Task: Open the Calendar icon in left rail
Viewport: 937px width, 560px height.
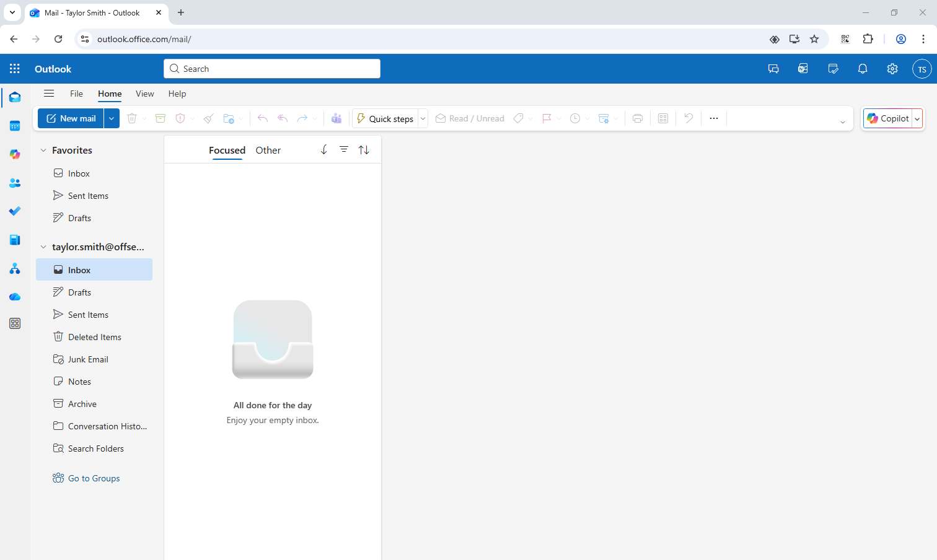Action: 15,126
